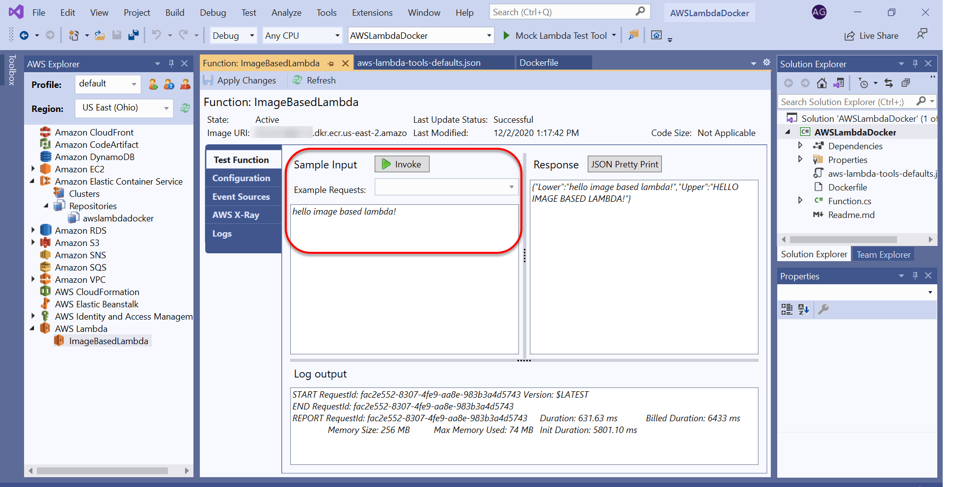Open the Build menu
This screenshot has width=980, height=487.
pos(175,12)
